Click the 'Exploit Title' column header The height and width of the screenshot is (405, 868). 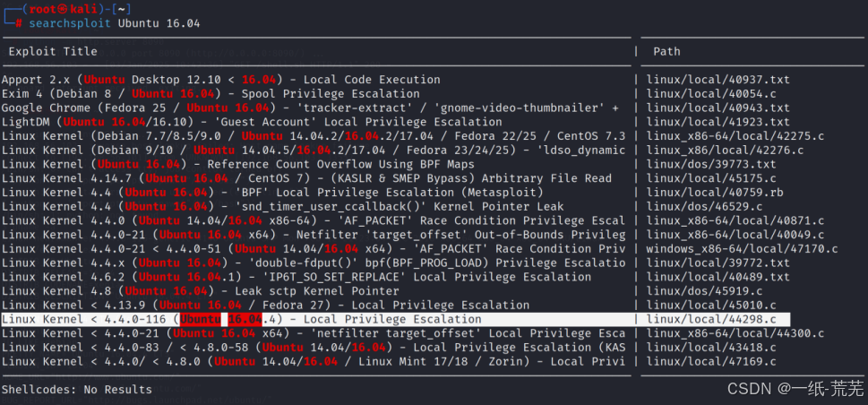pyautogui.click(x=53, y=52)
